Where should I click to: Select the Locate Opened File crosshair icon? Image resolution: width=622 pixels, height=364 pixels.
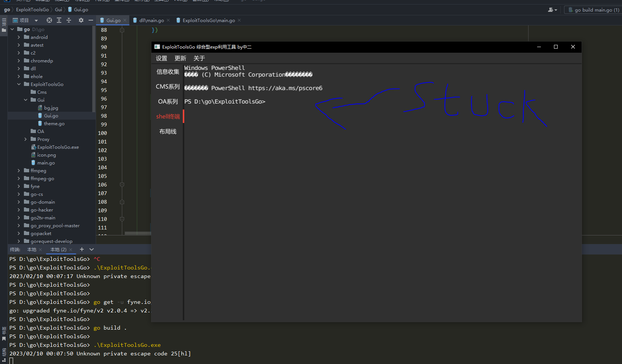(x=49, y=20)
